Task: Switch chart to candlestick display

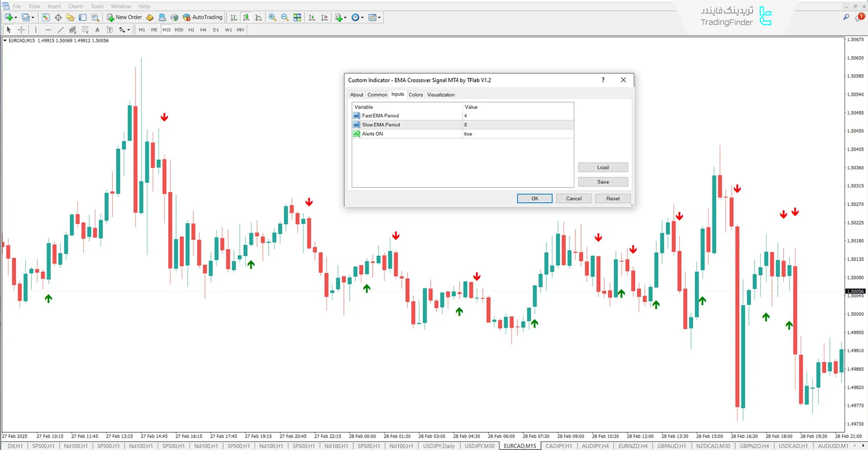Action: coord(246,17)
